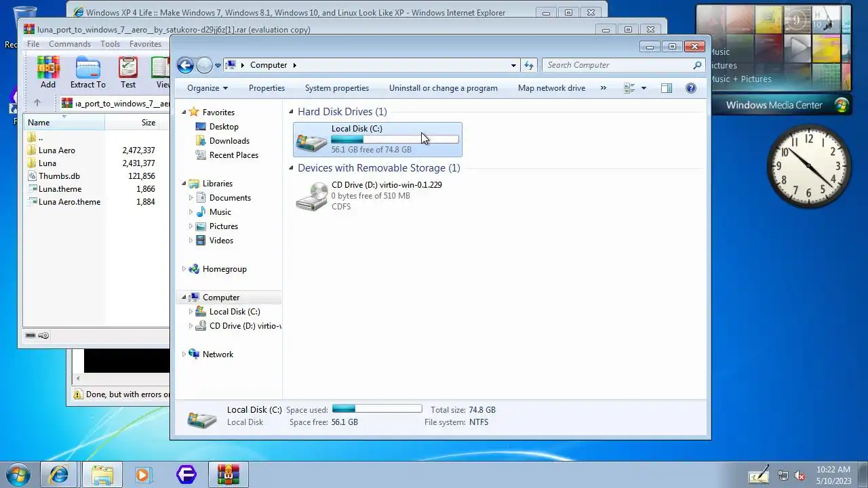Select Local Disk (C:) in tree
This screenshot has width=868, height=488.
(235, 312)
